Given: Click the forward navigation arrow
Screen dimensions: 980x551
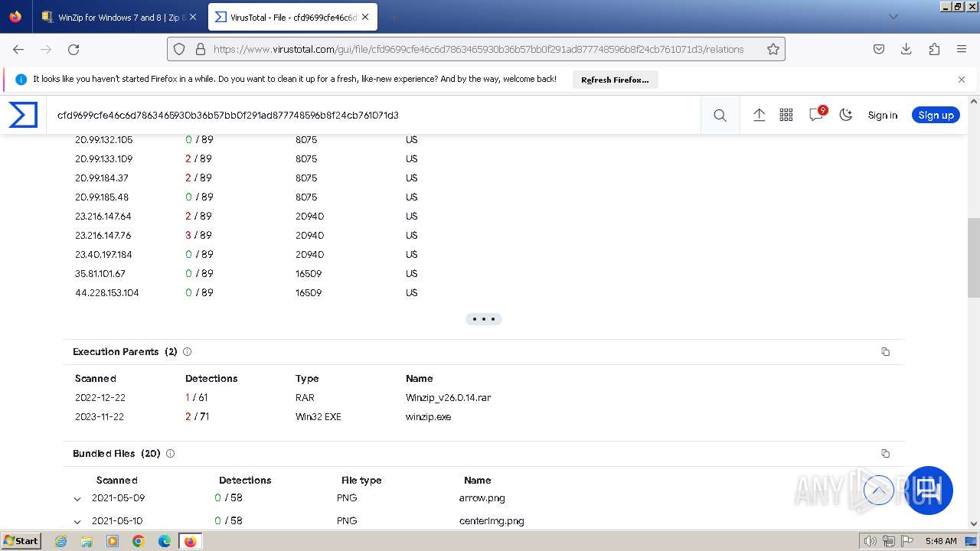Looking at the screenshot, I should (46, 49).
